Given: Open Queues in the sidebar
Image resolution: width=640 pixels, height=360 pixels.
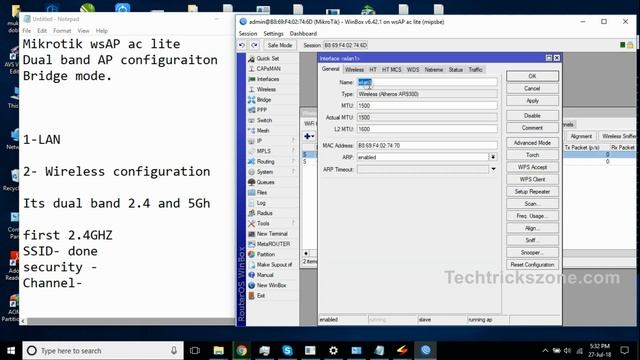Looking at the screenshot, I should coord(265,182).
